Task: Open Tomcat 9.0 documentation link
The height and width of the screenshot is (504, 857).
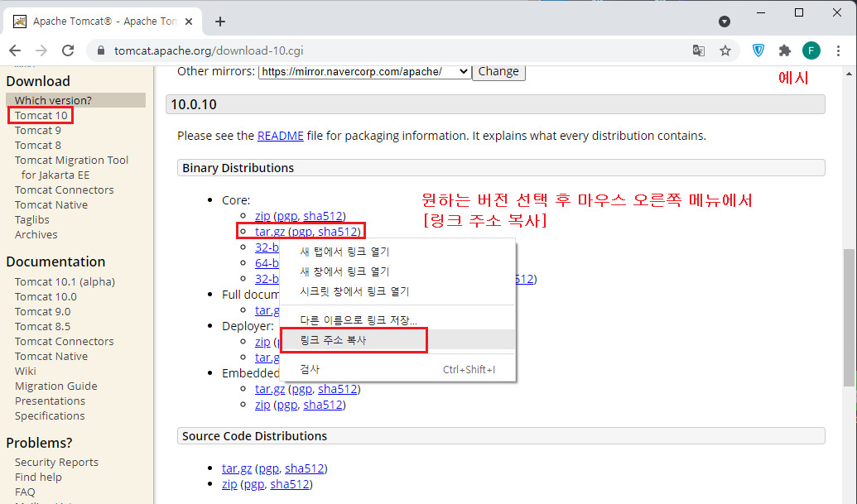Action: tap(42, 311)
